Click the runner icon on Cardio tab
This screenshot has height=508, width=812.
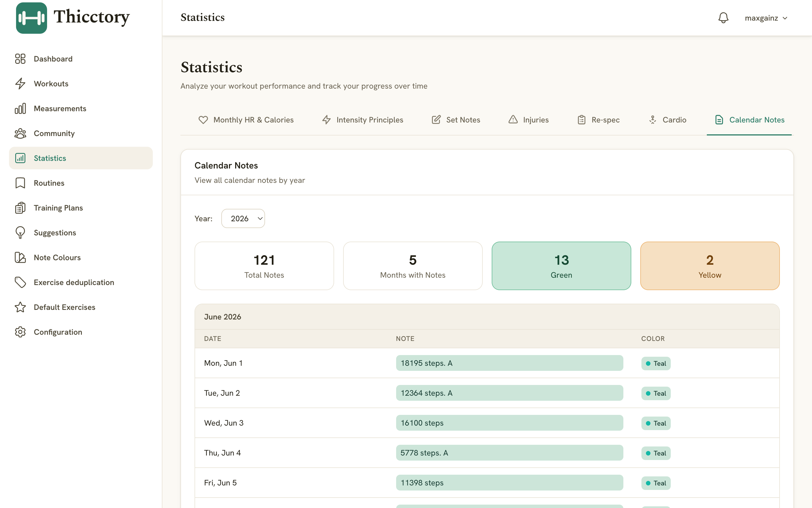tap(653, 120)
